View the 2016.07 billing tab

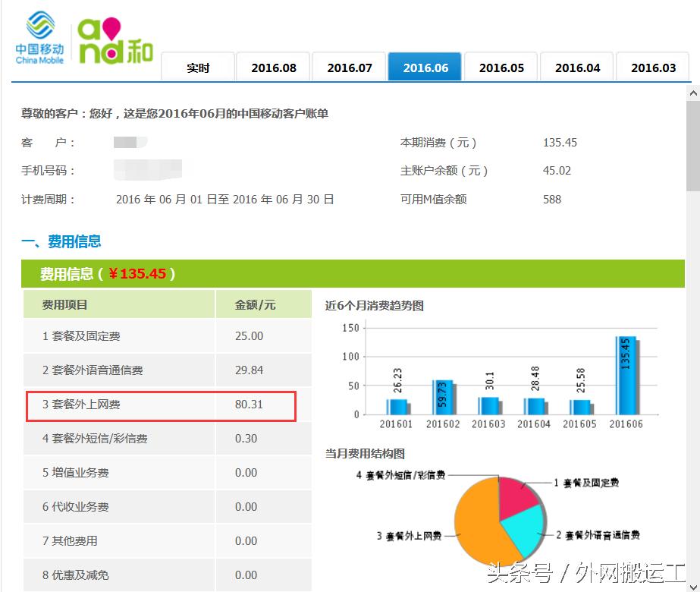[349, 67]
